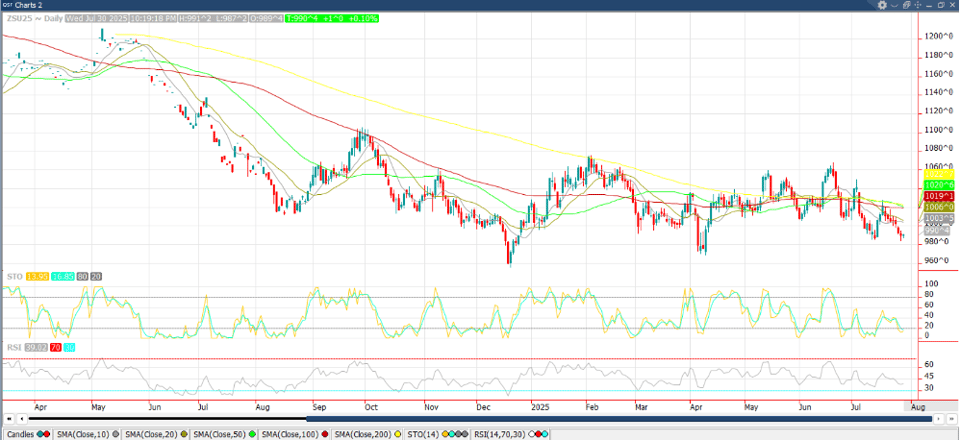
Task: Click the 2025 label on time axis
Action: [x=541, y=405]
